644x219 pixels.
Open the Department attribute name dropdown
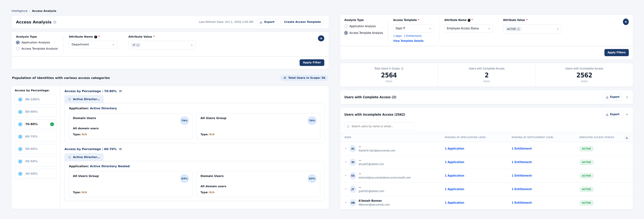click(93, 44)
